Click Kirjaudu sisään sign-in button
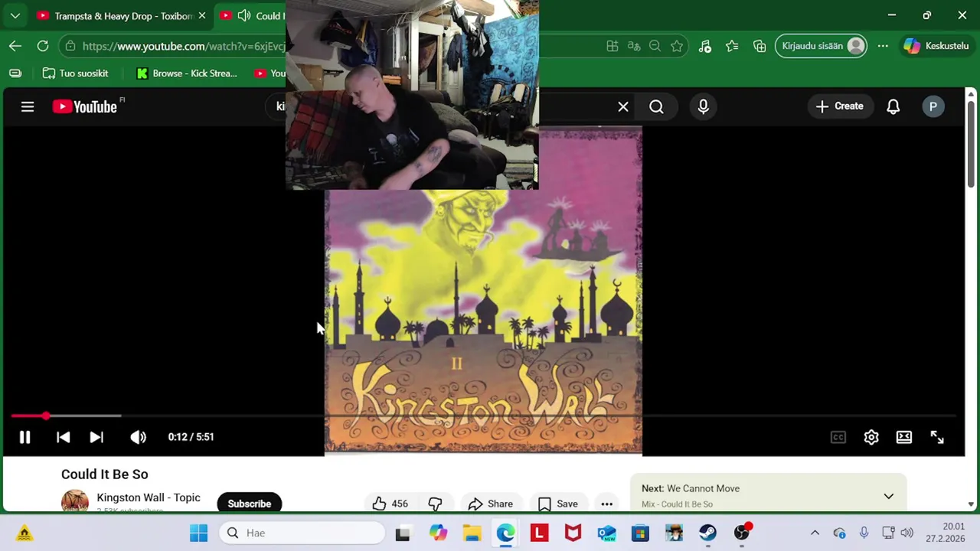Screen dimensions: 980x551 pyautogui.click(x=822, y=46)
